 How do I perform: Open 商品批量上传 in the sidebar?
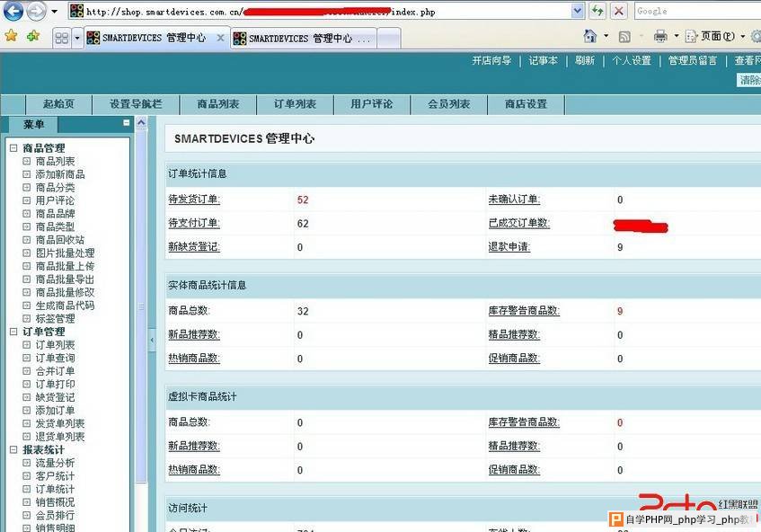[65, 266]
